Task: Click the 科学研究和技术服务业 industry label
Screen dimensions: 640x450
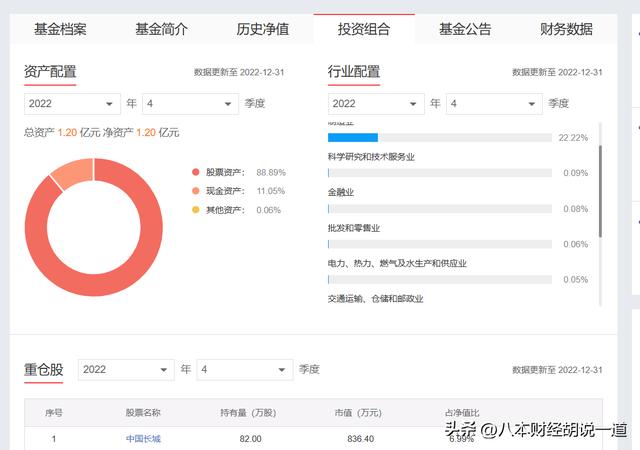Action: point(371,157)
